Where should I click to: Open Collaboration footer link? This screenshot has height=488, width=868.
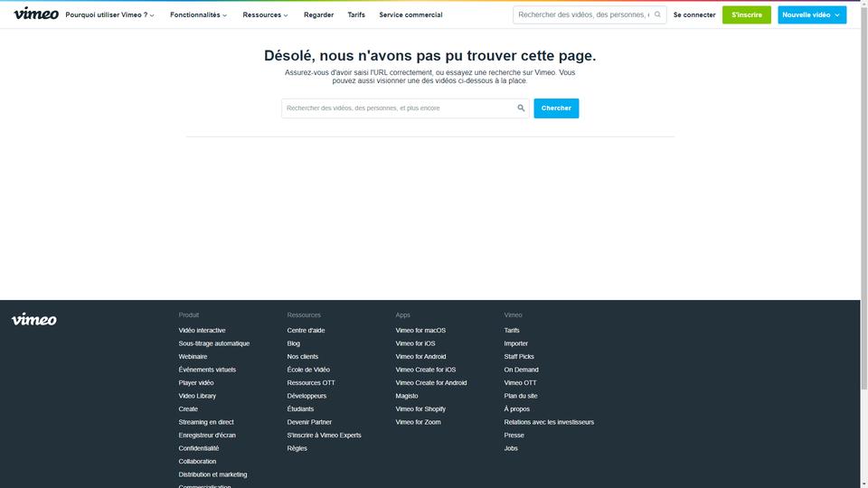coord(197,462)
